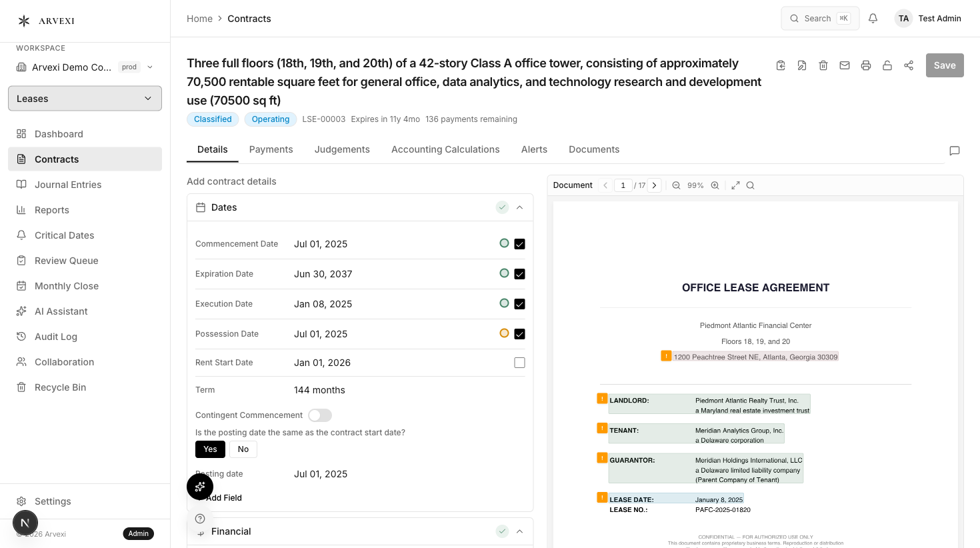980x548 pixels.
Task: Zoom in on the document viewer
Action: [x=715, y=185]
